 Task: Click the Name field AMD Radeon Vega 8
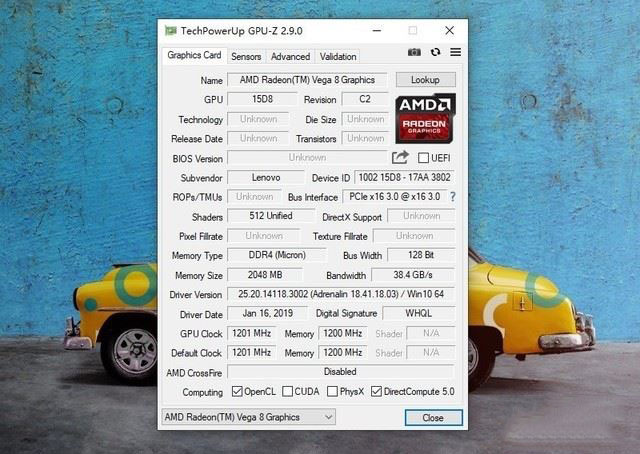[307, 80]
